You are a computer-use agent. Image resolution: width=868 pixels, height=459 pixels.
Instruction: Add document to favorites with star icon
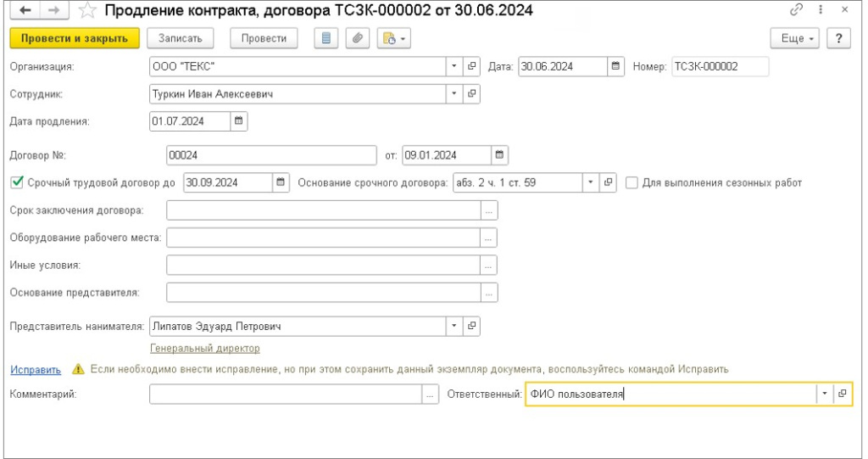(x=86, y=11)
